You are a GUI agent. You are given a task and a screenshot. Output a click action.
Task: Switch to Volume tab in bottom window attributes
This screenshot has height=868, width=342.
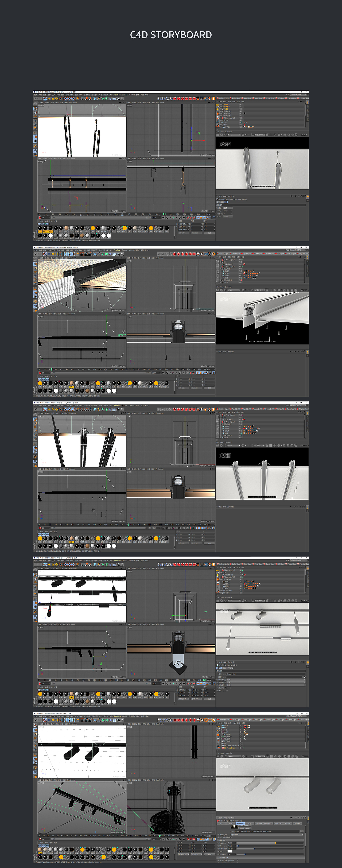[259, 824]
